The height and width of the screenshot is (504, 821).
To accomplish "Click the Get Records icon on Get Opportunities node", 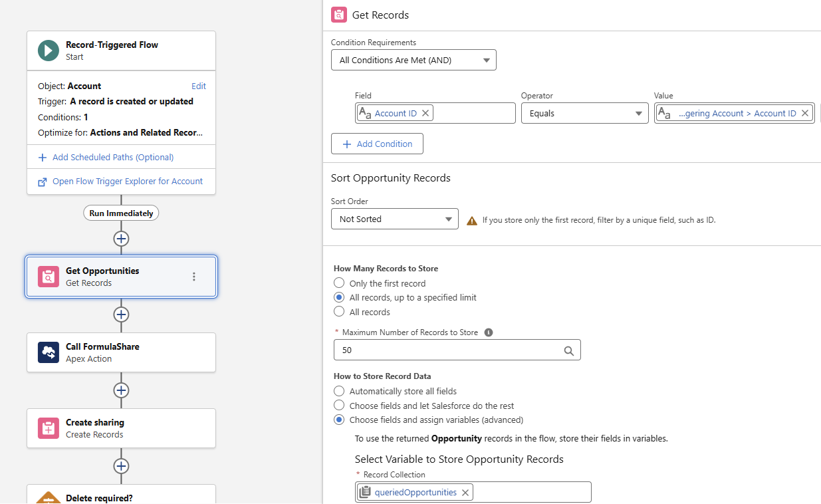I will (48, 276).
